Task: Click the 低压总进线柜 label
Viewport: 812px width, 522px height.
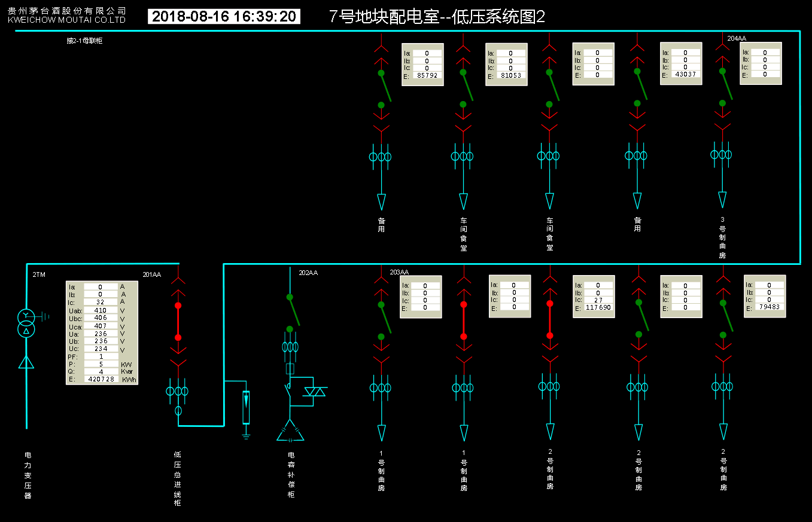Action: pos(177,479)
